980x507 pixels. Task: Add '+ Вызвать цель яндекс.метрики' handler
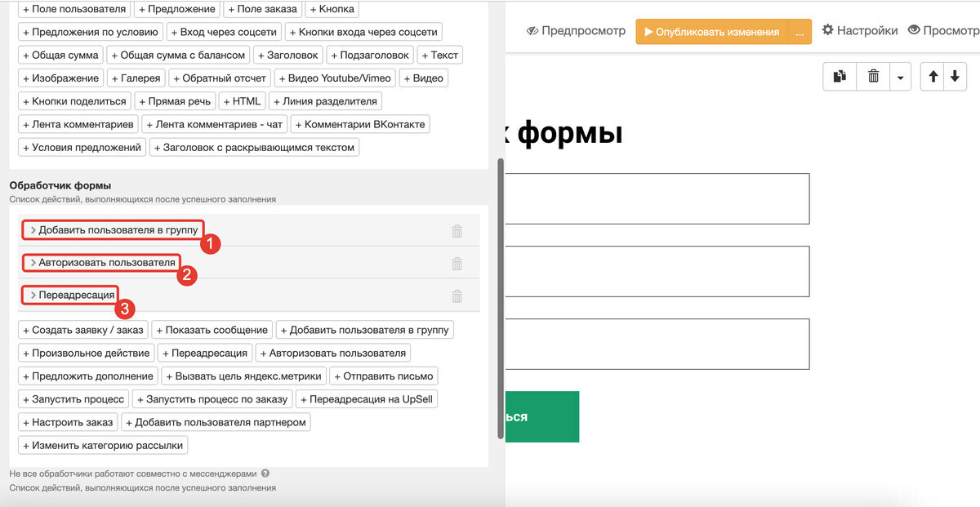pyautogui.click(x=245, y=376)
